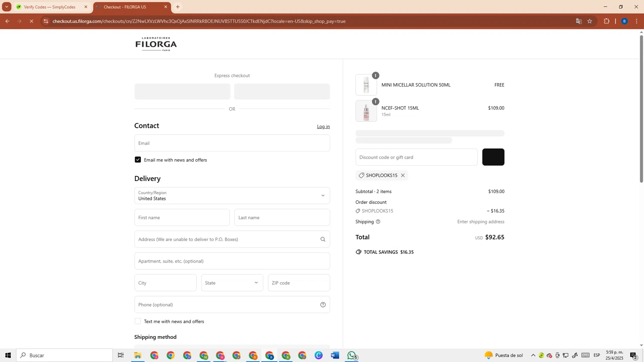Image resolution: width=644 pixels, height=362 pixels.
Task: Click the NCEF-Shot 15ML product thumbnail
Action: point(366,111)
